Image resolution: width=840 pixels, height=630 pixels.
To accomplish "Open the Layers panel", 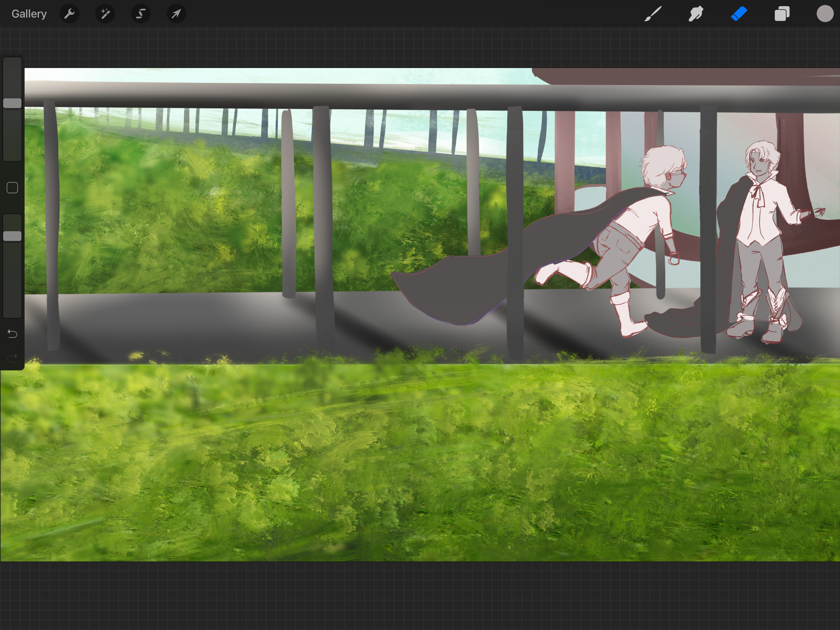I will [782, 14].
